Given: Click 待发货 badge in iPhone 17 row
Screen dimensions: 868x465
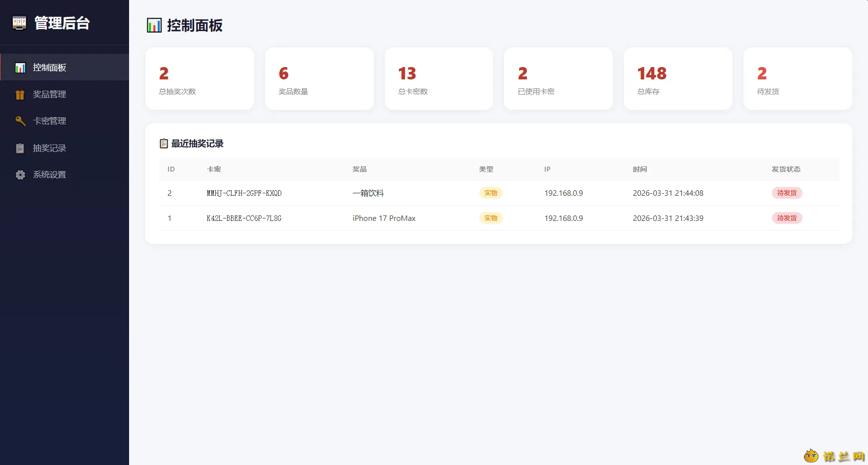Looking at the screenshot, I should click(787, 218).
